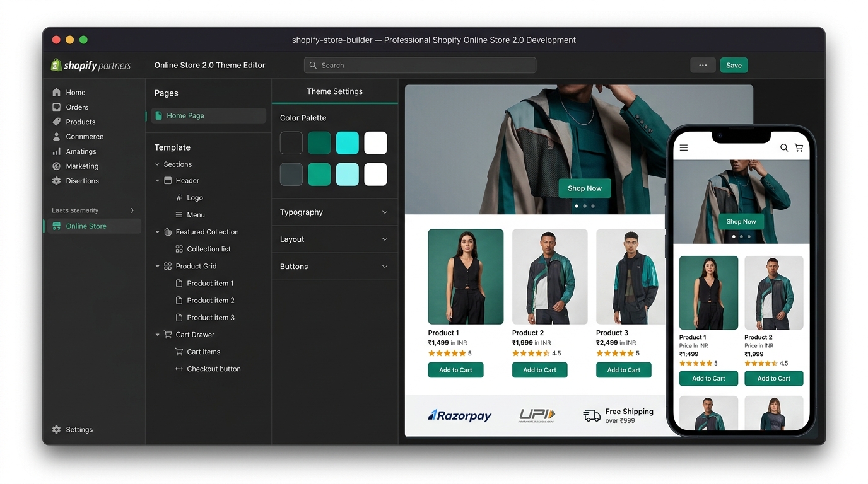Screen dimensions: 868x484
Task: Click Shop Now in the desktop preview
Action: click(x=585, y=188)
